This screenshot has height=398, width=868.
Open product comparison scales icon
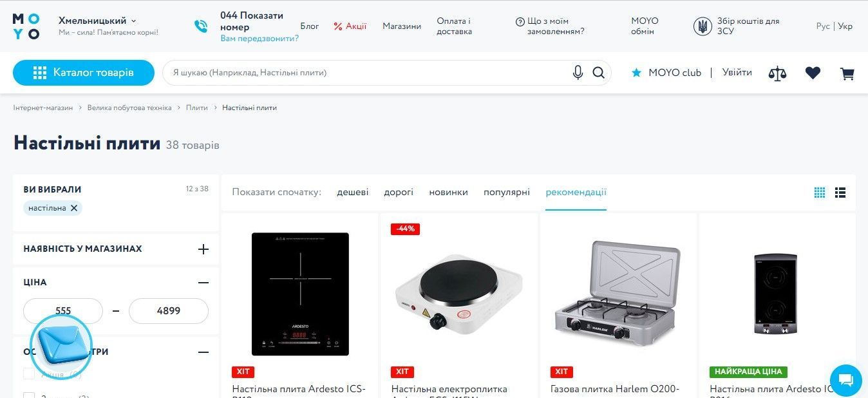778,73
